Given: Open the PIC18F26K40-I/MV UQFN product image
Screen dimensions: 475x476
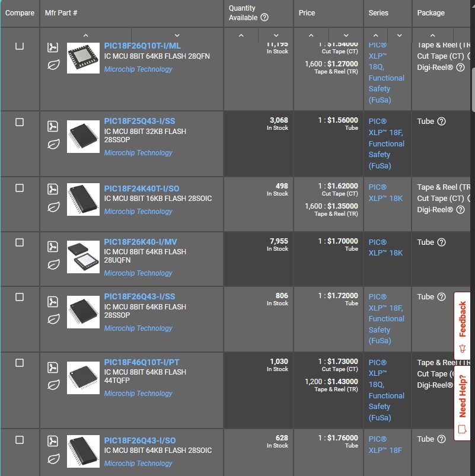Looking at the screenshot, I should click(83, 257).
